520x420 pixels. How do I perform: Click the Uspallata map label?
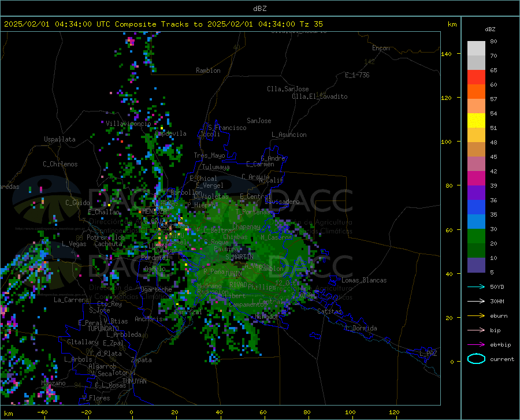(60, 140)
